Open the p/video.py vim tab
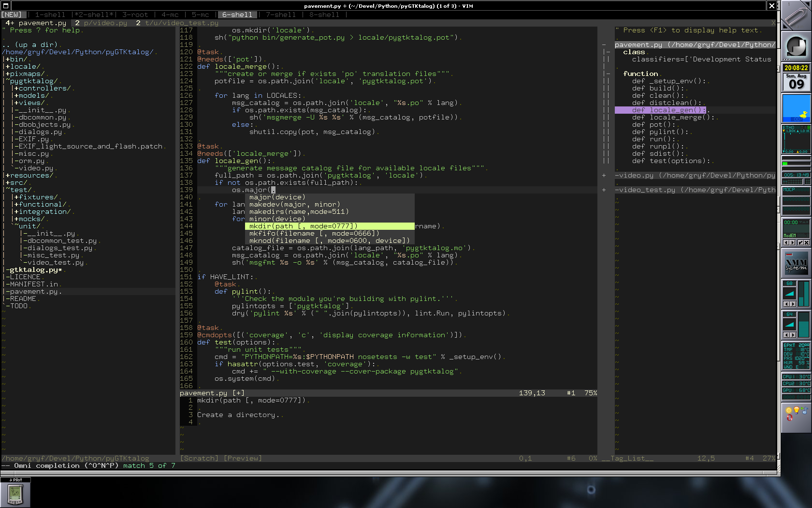812x508 pixels. pyautogui.click(x=101, y=23)
